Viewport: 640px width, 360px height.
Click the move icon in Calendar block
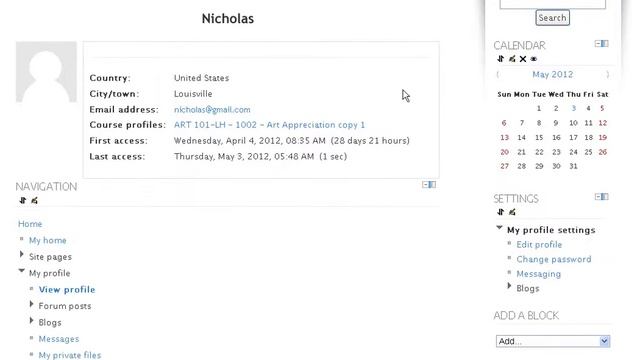coord(500,59)
